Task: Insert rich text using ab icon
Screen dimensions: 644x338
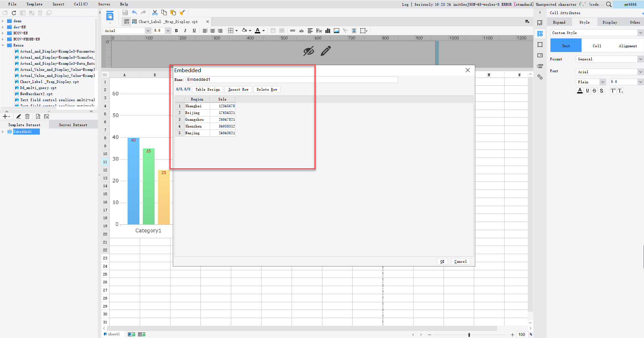Action: point(301,31)
